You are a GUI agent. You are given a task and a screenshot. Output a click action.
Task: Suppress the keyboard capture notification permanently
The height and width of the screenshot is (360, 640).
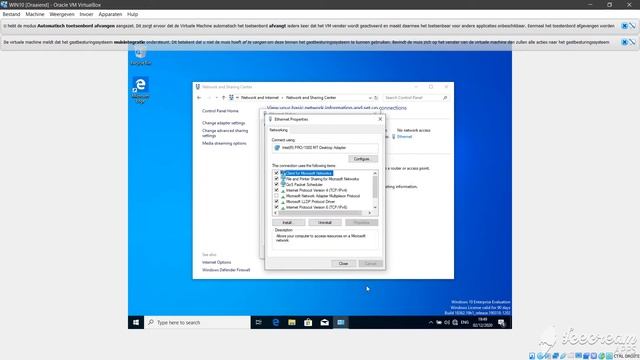pyautogui.click(x=632, y=26)
